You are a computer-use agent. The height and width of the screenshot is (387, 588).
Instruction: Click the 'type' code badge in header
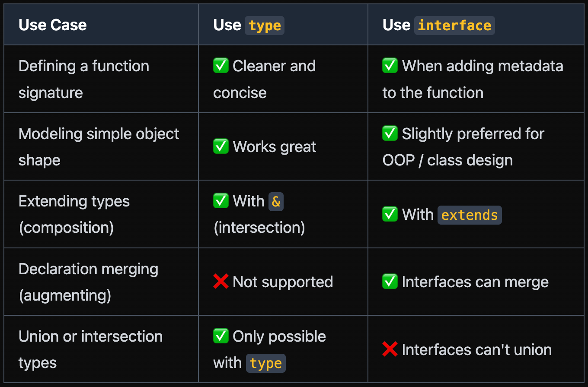tap(265, 25)
